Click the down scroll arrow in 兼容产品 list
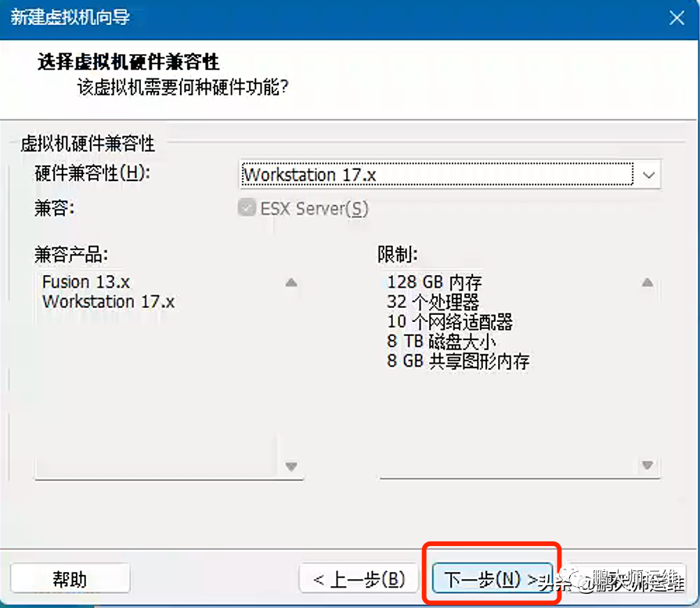Image resolution: width=700 pixels, height=608 pixels. 291,465
